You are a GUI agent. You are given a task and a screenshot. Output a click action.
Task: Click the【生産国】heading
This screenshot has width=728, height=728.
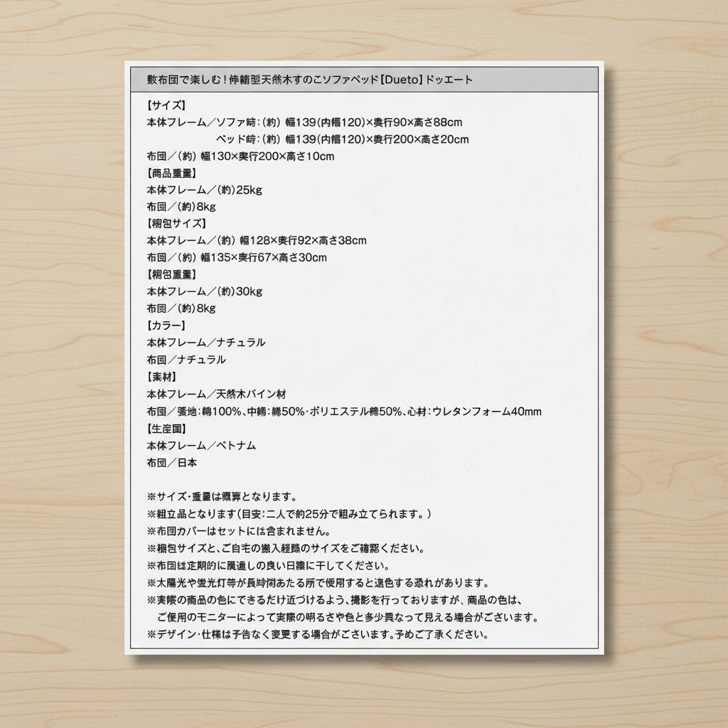(x=166, y=429)
